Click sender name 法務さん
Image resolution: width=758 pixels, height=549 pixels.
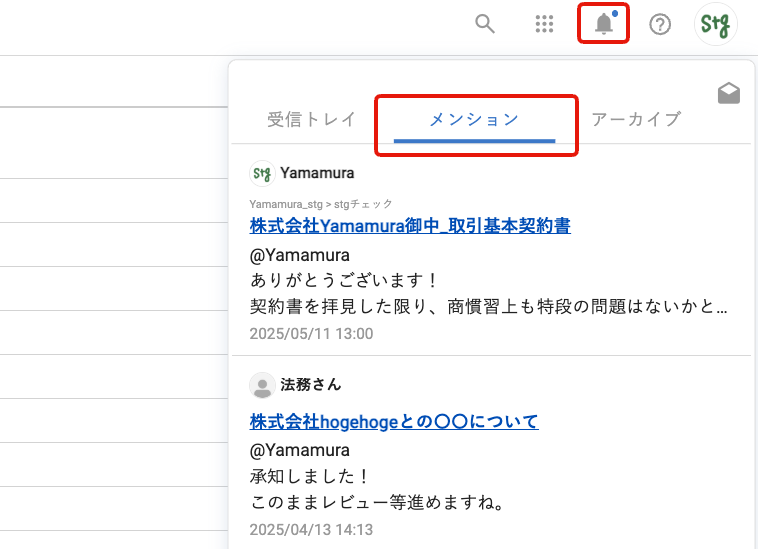[x=311, y=385]
